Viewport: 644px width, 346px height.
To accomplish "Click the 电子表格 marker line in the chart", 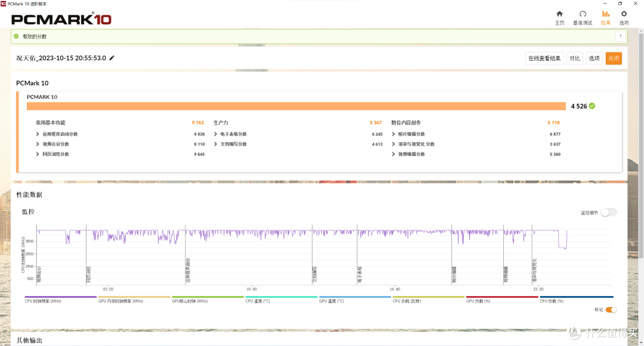I will click(357, 254).
